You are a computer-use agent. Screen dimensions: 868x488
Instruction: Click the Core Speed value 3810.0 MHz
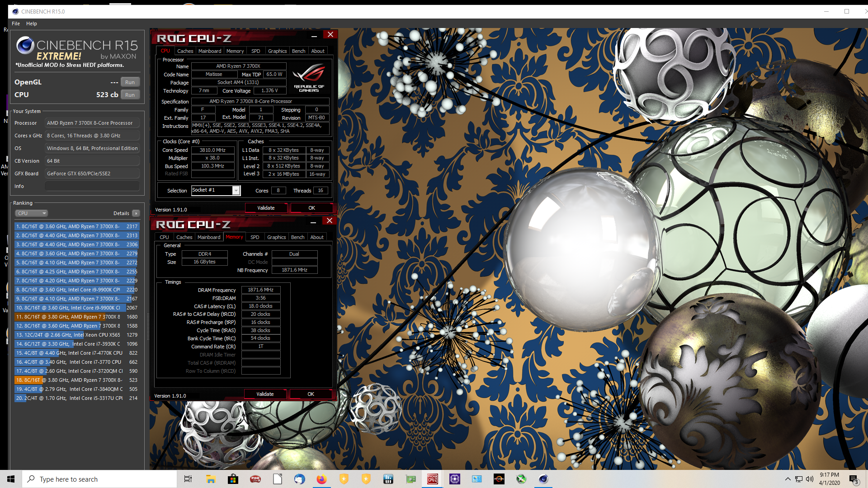[212, 150]
